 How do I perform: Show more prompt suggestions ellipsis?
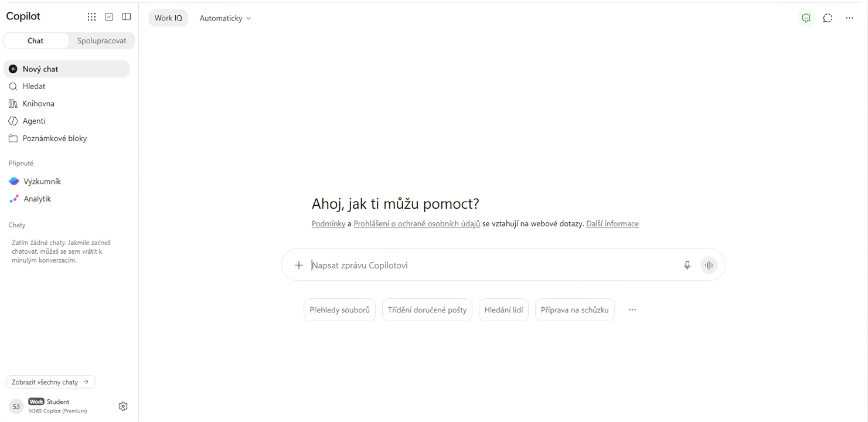click(x=632, y=310)
